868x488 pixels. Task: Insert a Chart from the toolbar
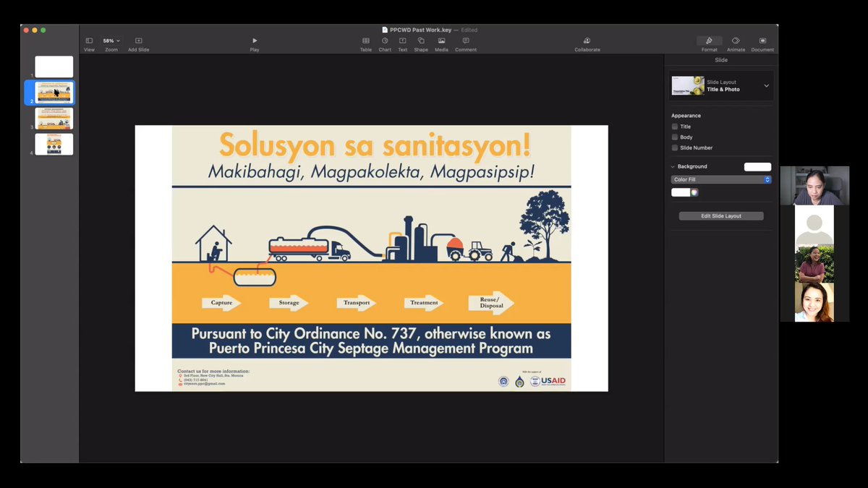385,44
